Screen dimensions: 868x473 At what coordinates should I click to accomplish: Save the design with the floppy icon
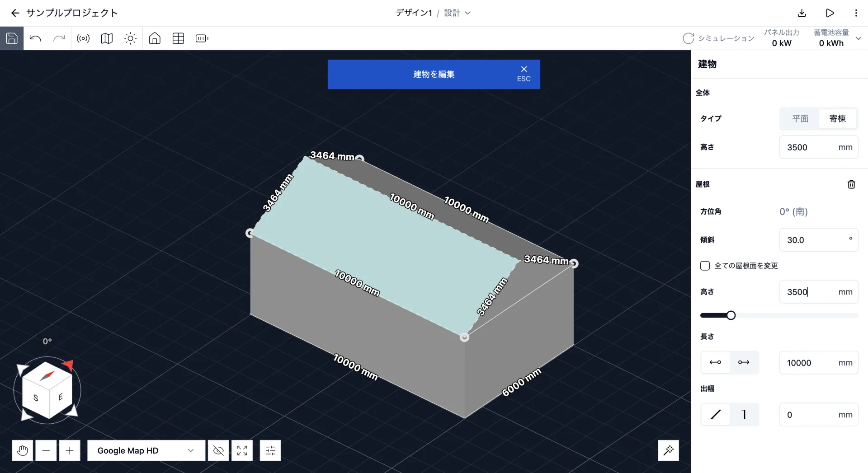[12, 38]
